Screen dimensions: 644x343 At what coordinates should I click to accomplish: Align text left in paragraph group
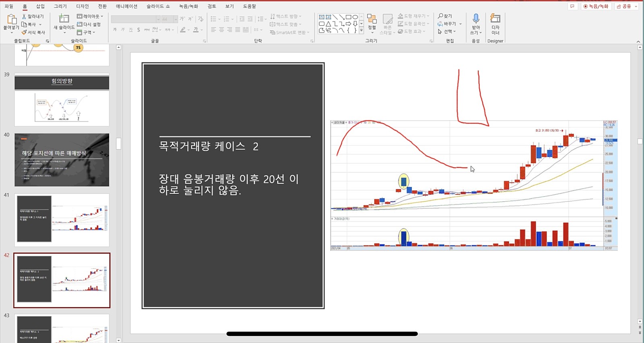coord(213,30)
